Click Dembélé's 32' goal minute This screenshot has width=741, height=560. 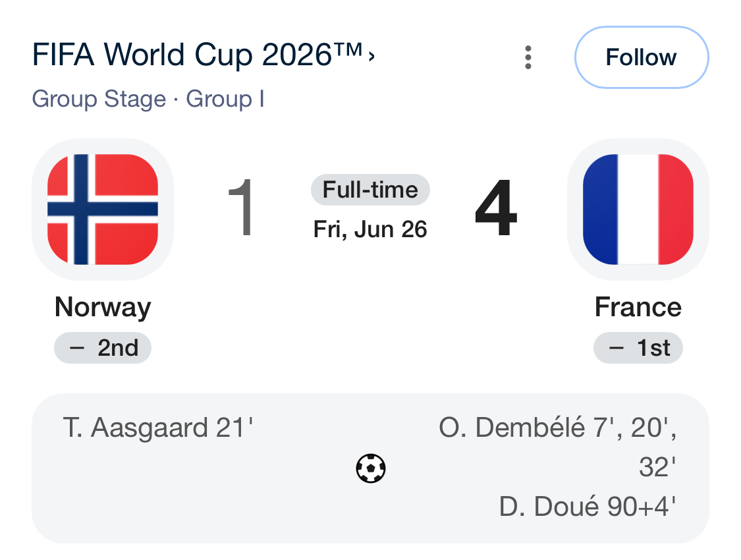657,467
